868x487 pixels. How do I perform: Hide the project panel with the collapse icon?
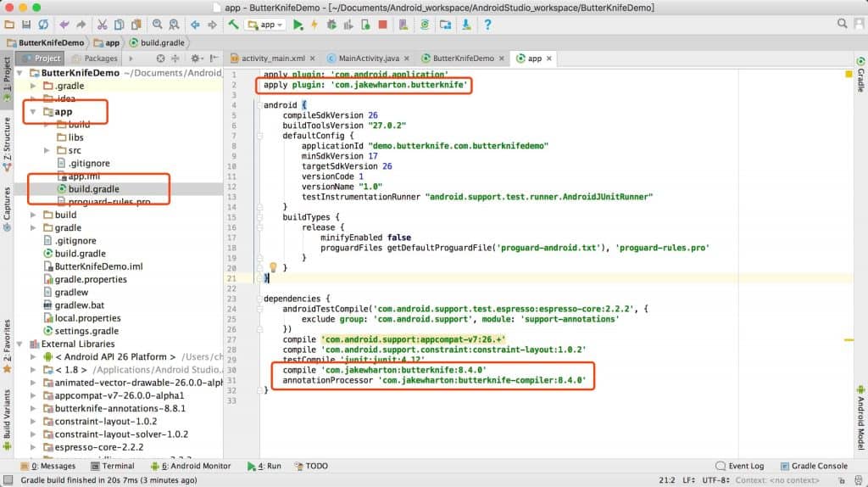tap(214, 59)
